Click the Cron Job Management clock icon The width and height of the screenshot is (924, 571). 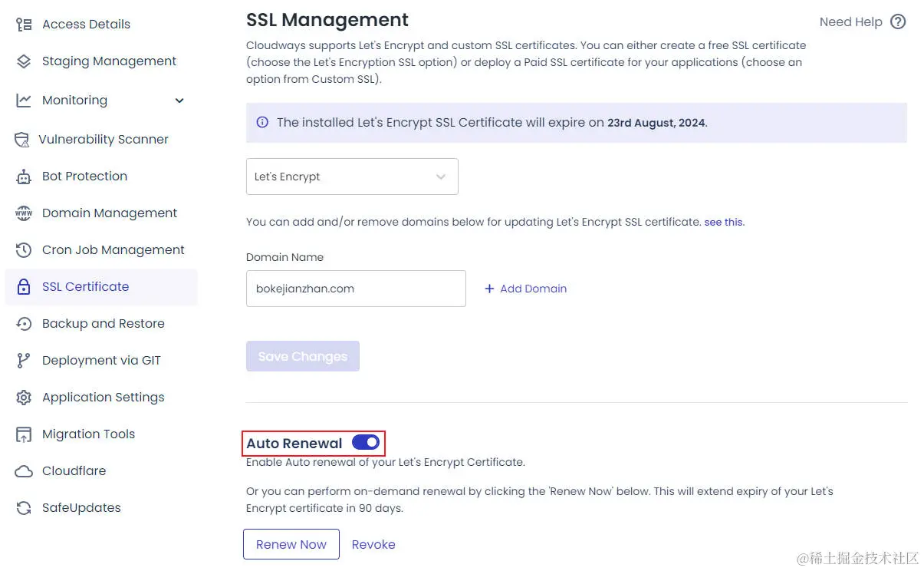(24, 250)
